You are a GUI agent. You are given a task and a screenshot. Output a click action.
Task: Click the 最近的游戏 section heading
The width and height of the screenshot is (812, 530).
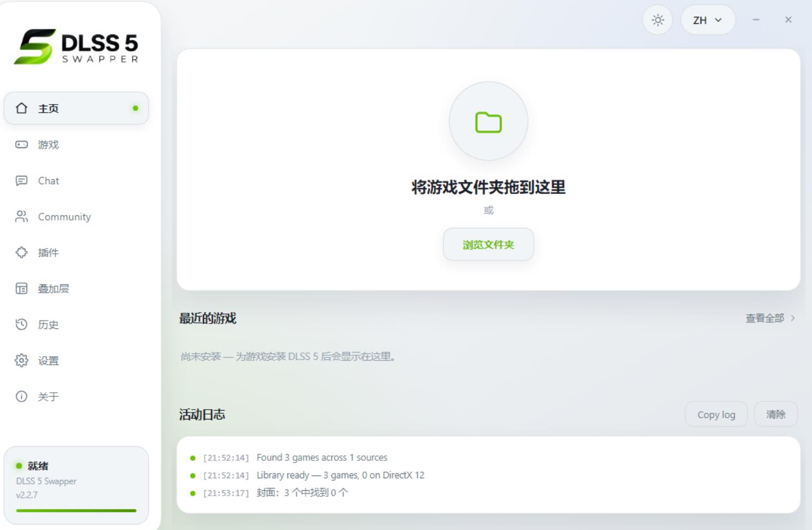point(208,318)
